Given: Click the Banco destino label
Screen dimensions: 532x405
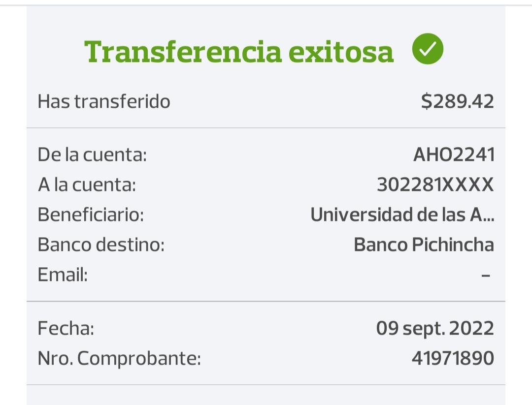Looking at the screenshot, I should (x=101, y=245).
